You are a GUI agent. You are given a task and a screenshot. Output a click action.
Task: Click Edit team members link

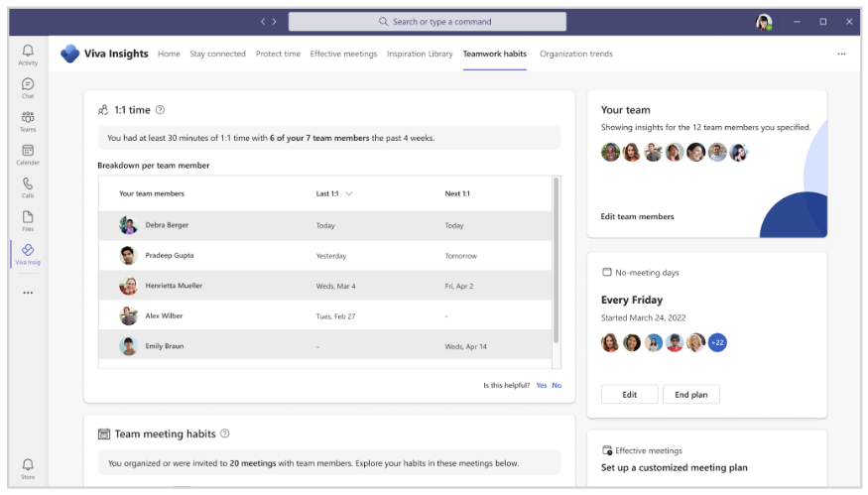tap(637, 216)
